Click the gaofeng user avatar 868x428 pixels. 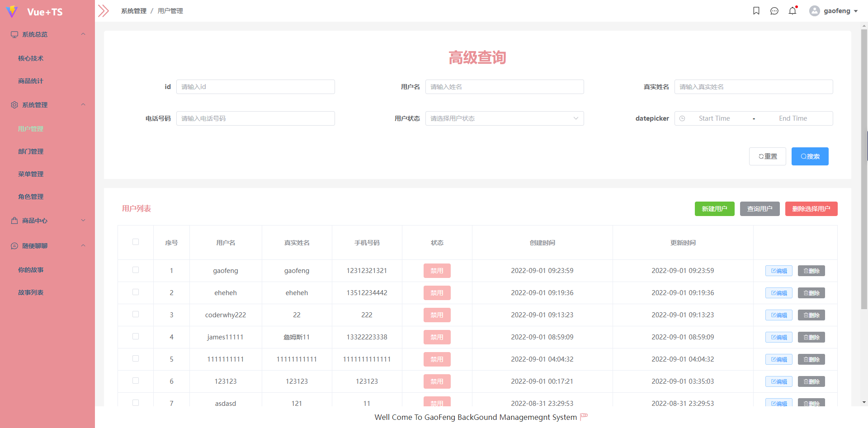(814, 10)
